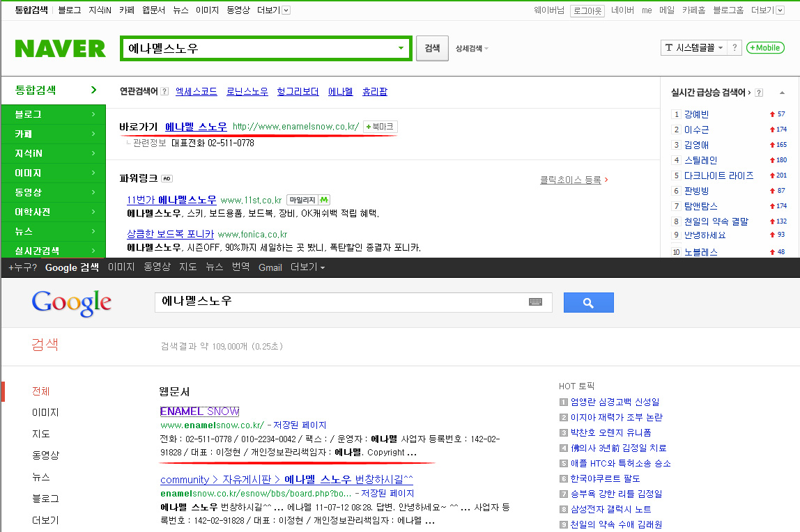Select the 이미지 tab in Naver sidebar
Screen dimensions: 800x532
coord(53,173)
